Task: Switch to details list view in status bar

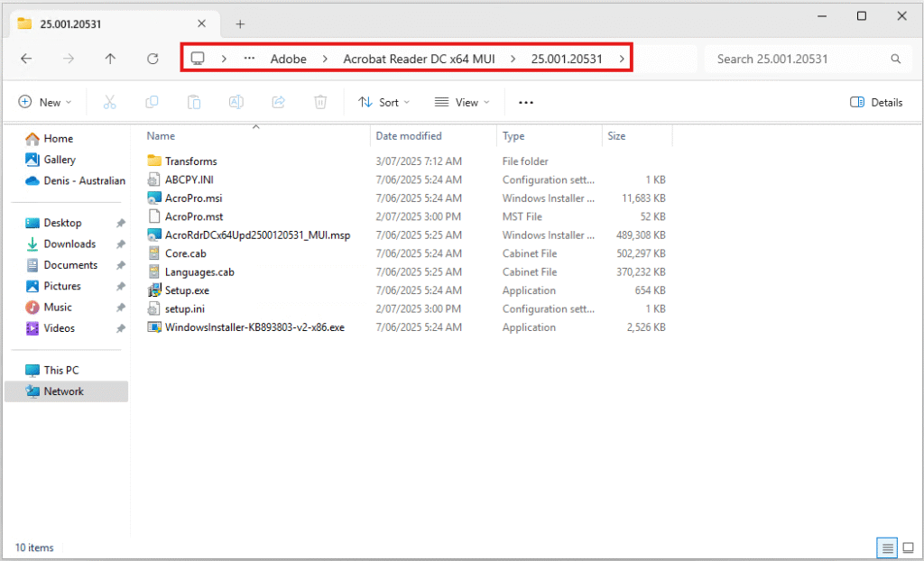Action: click(887, 547)
